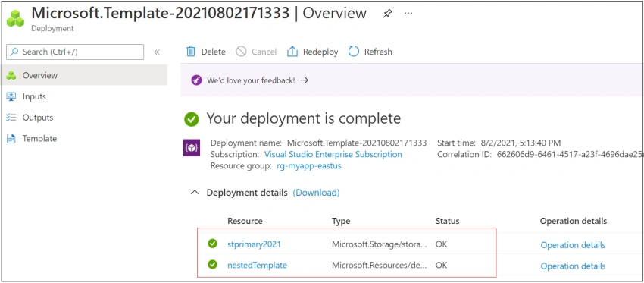Click the Overview cubes icon in sidebar
Viewport: 644px width, 283px height.
point(11,75)
